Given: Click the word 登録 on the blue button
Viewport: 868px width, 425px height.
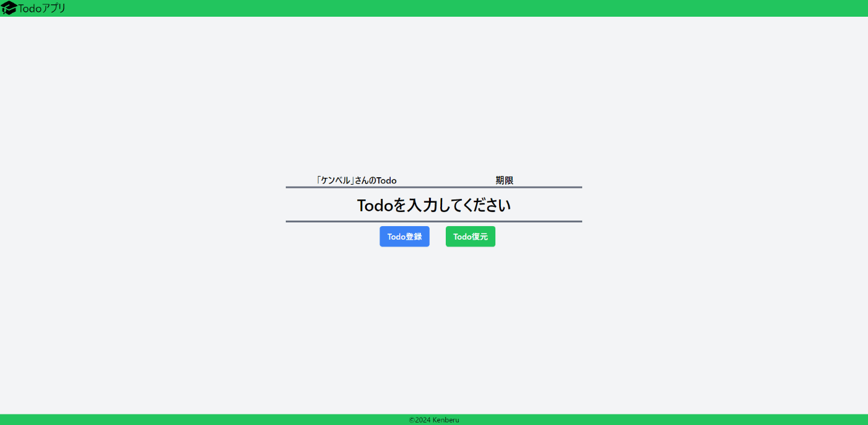Looking at the screenshot, I should point(414,237).
